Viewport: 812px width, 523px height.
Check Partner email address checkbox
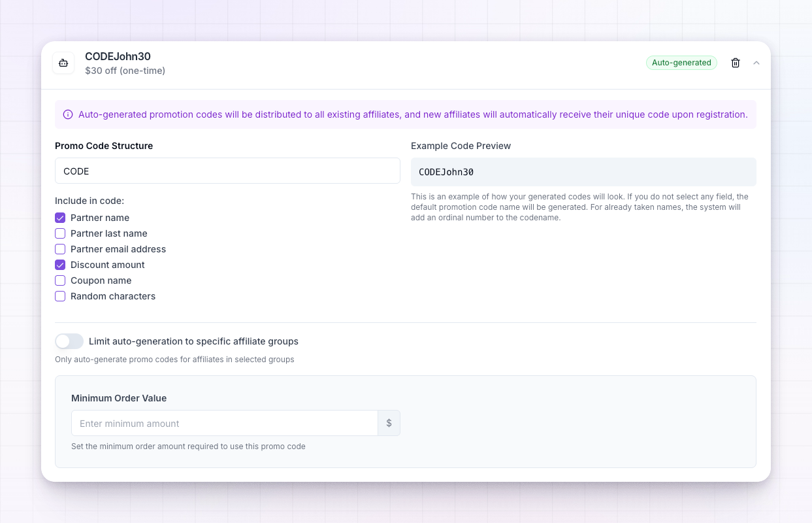60,249
